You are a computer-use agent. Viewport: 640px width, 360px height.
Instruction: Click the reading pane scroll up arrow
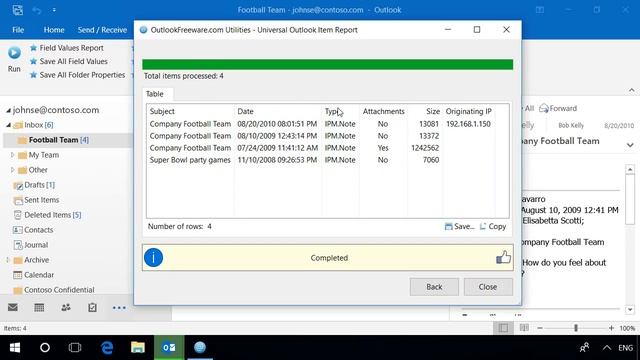pos(630,169)
